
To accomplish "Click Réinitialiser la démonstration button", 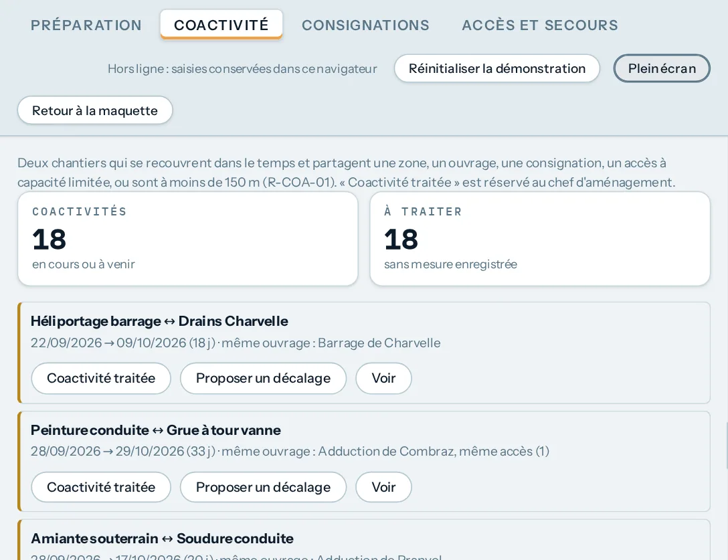I will pyautogui.click(x=496, y=69).
